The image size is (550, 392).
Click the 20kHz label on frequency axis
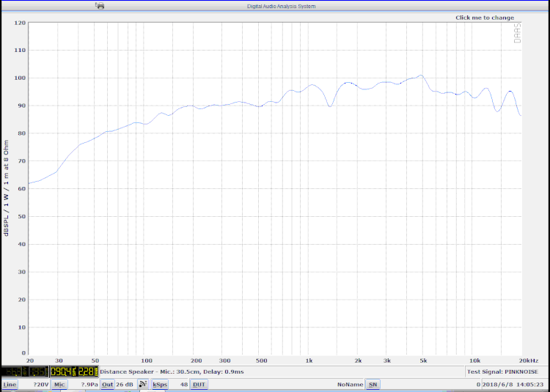[529, 360]
